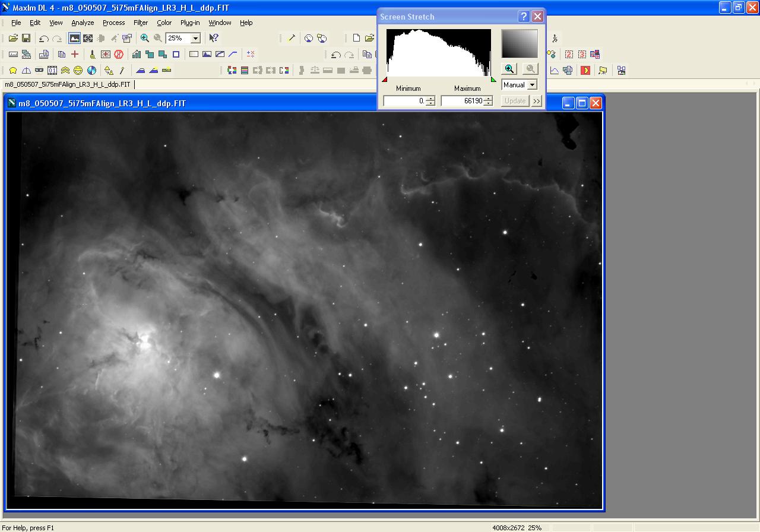Click the red crosshair plus icon
The width and height of the screenshot is (760, 532).
tap(75, 54)
